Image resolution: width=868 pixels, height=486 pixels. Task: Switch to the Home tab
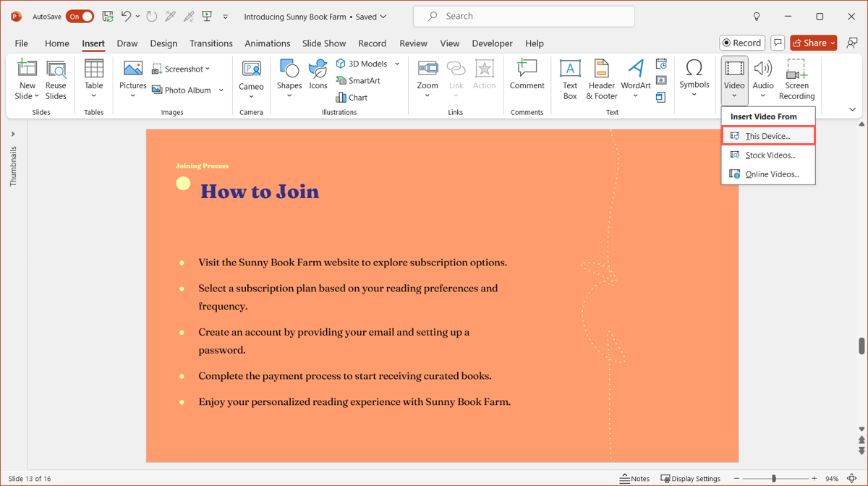[57, 43]
